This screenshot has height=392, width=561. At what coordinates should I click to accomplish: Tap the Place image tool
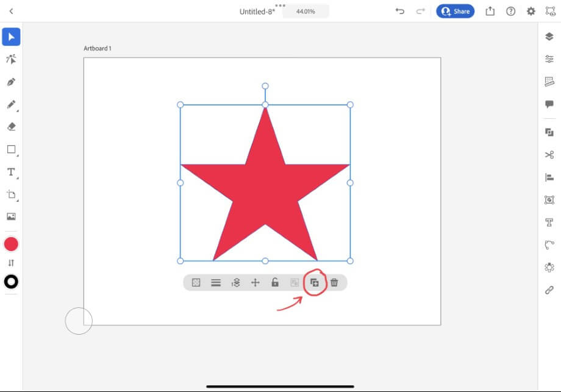click(x=11, y=216)
